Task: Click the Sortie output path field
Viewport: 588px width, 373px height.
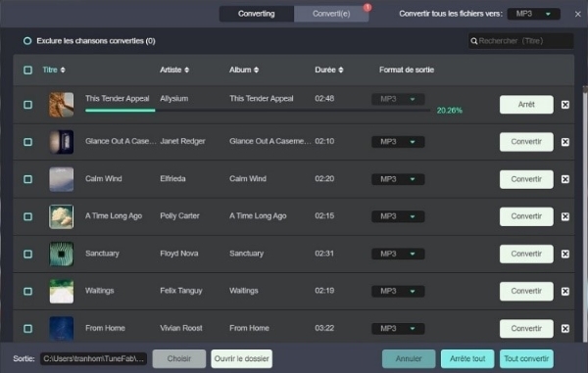Action: [93, 358]
